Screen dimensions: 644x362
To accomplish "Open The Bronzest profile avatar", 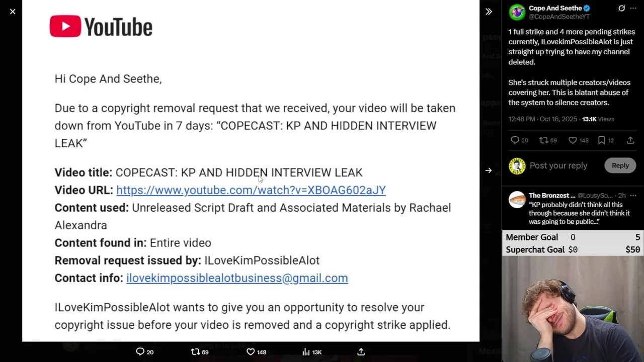I will tap(517, 200).
